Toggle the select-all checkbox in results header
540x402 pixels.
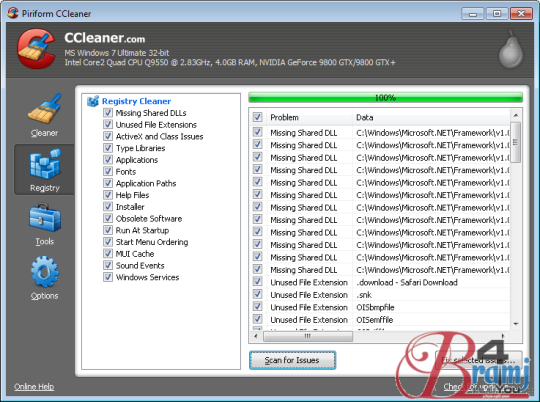click(x=257, y=117)
